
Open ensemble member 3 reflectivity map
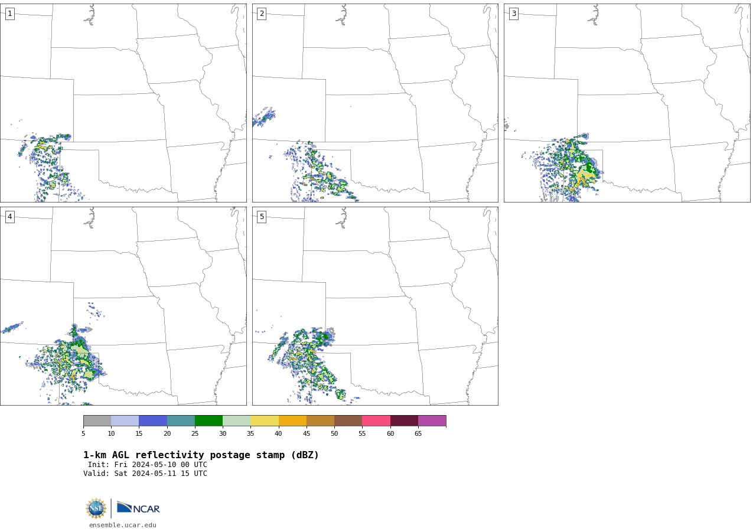(627, 103)
